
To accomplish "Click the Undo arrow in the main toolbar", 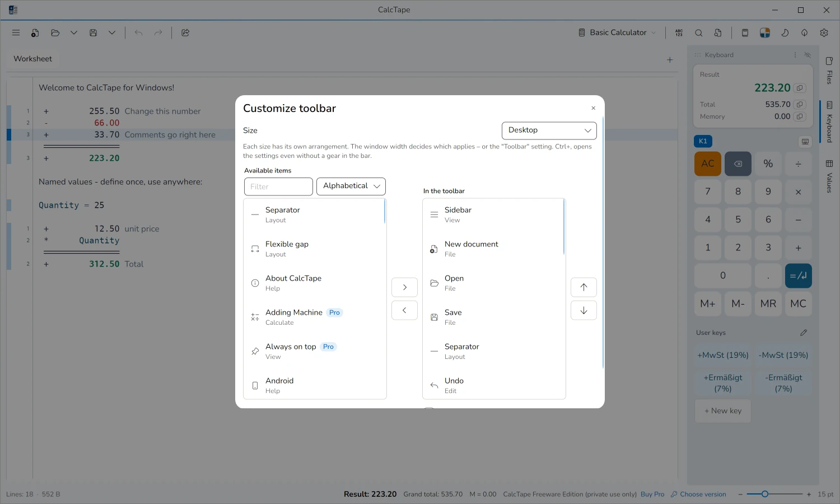I will [138, 32].
